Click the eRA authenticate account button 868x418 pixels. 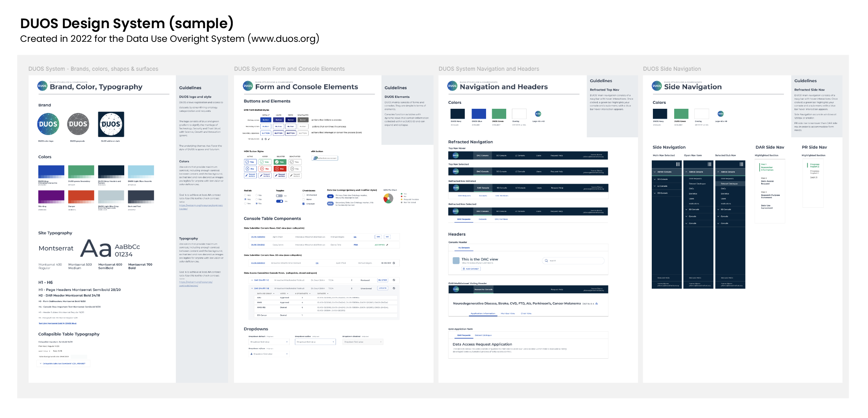click(325, 158)
